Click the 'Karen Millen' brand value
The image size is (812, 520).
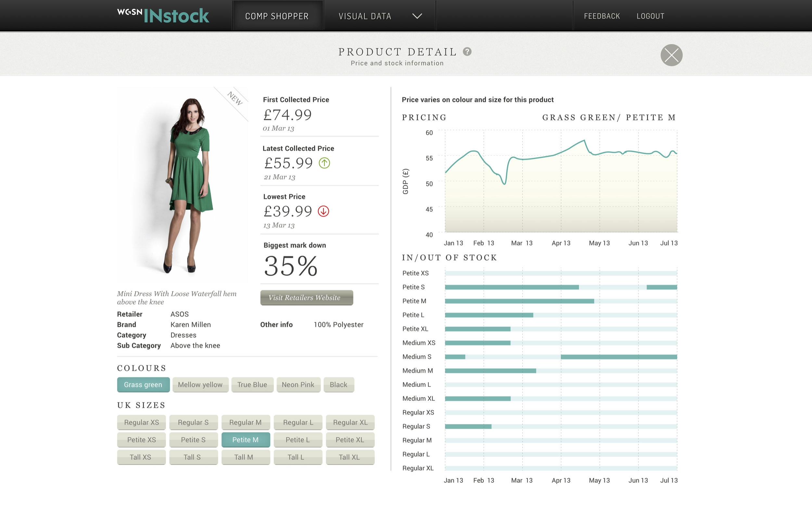pos(191,324)
